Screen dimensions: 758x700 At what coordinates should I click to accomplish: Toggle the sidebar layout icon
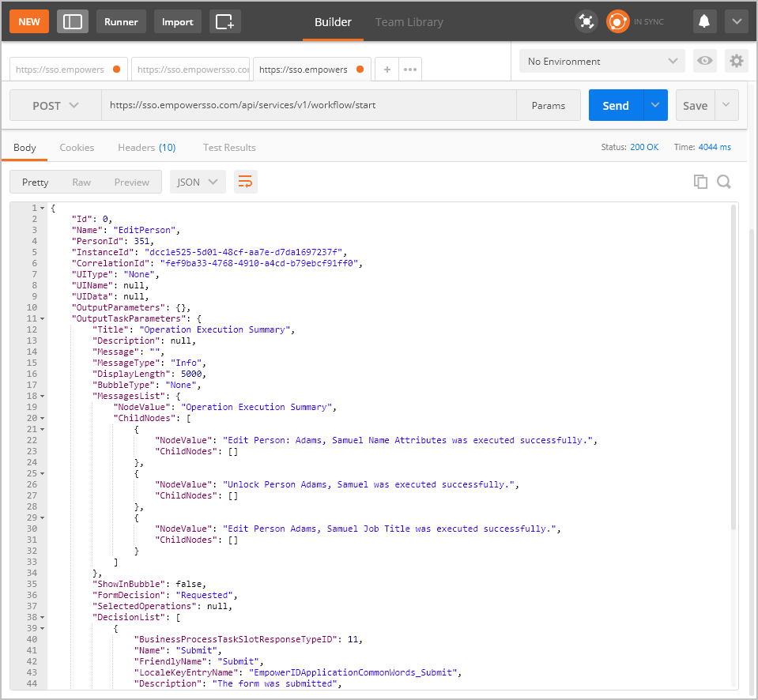73,21
